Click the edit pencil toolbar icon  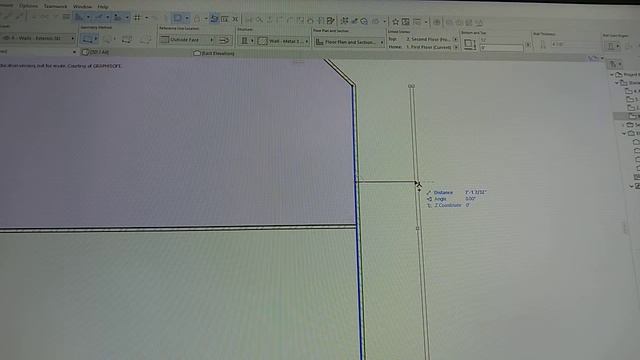pos(331,20)
